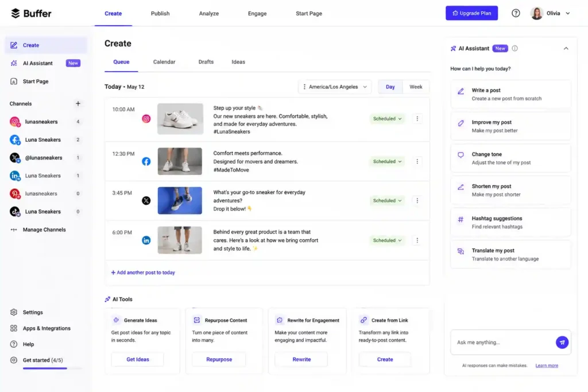Image resolution: width=588 pixels, height=392 pixels.
Task: Open the help question mark icon
Action: click(516, 13)
